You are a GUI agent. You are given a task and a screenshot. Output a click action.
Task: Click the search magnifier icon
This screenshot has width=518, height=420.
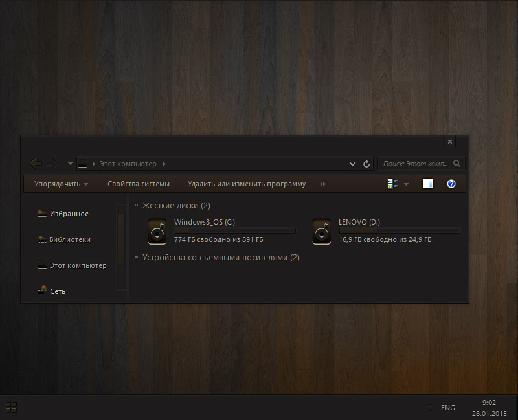457,164
